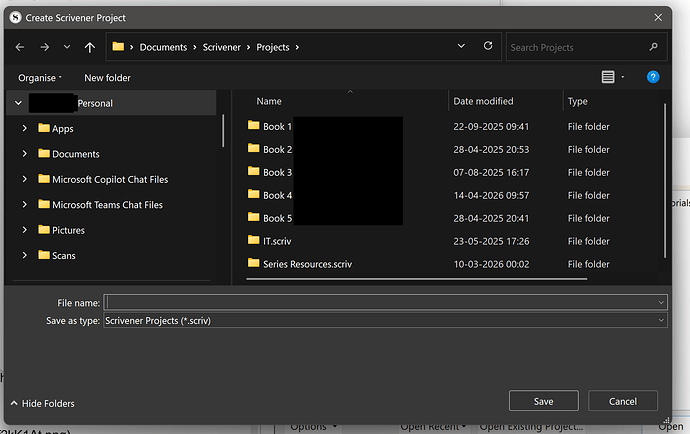The height and width of the screenshot is (434, 690).
Task: Click into the File name field
Action: [385, 302]
